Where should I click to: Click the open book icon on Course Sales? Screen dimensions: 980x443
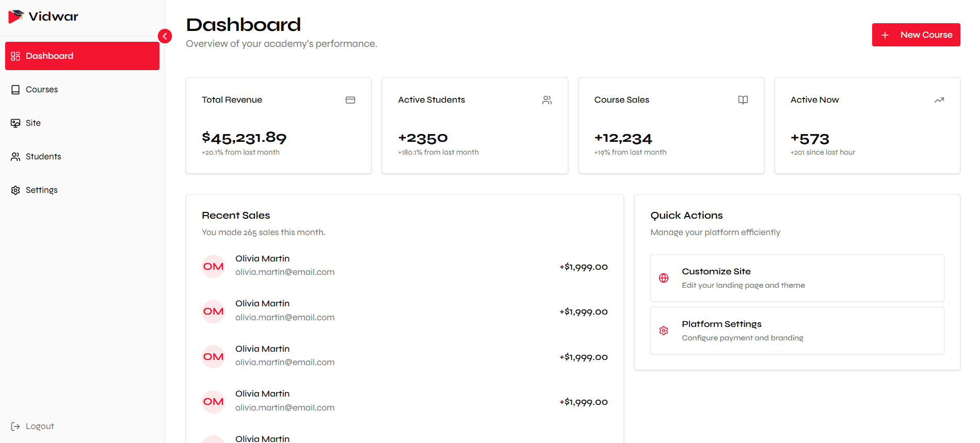click(x=743, y=100)
